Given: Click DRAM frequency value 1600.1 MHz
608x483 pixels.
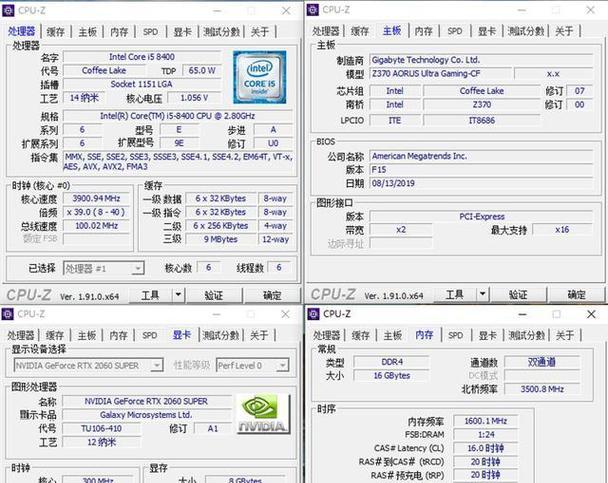Looking at the screenshot, I should (x=485, y=421).
